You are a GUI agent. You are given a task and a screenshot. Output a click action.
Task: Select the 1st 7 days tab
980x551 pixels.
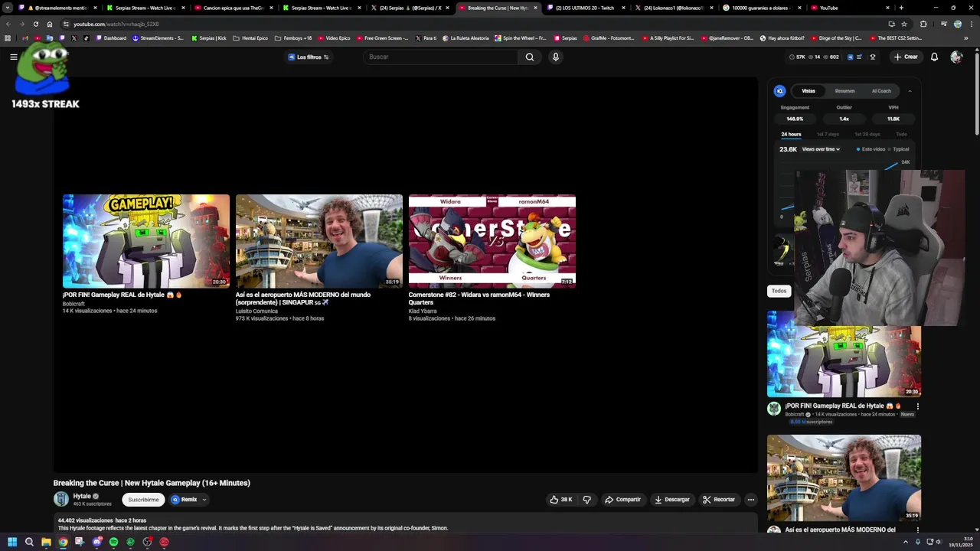828,135
